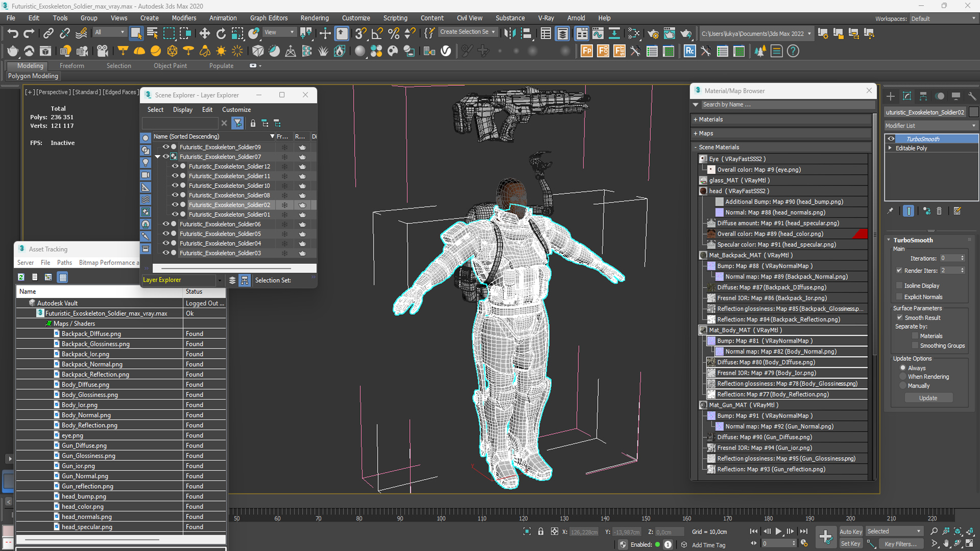
Task: Open the Modifier List dropdown
Action: tap(930, 126)
